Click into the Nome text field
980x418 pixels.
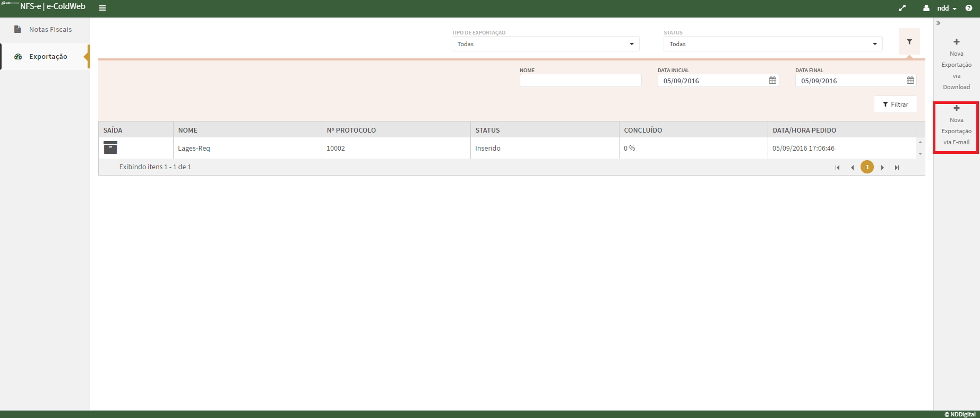[580, 81]
